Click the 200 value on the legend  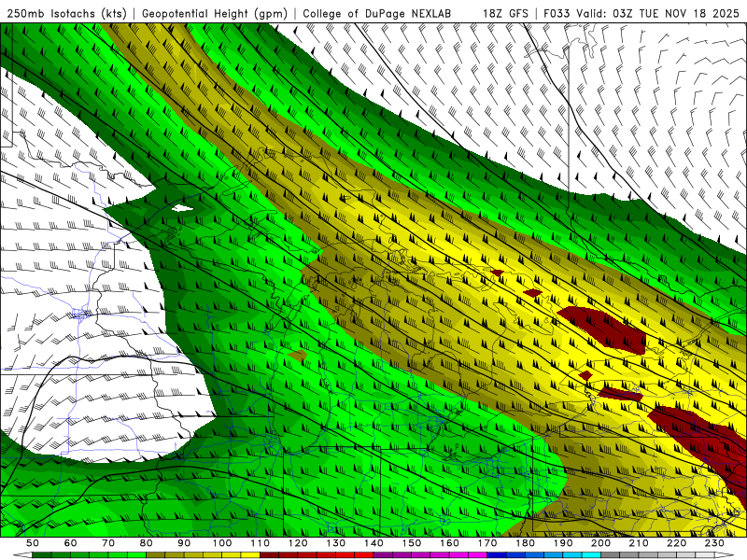(600, 543)
